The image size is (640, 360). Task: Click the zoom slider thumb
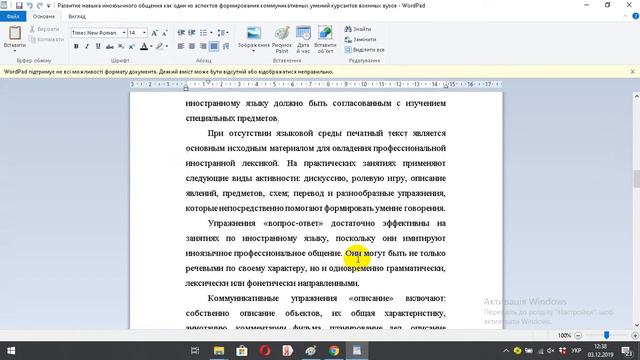coord(607,335)
